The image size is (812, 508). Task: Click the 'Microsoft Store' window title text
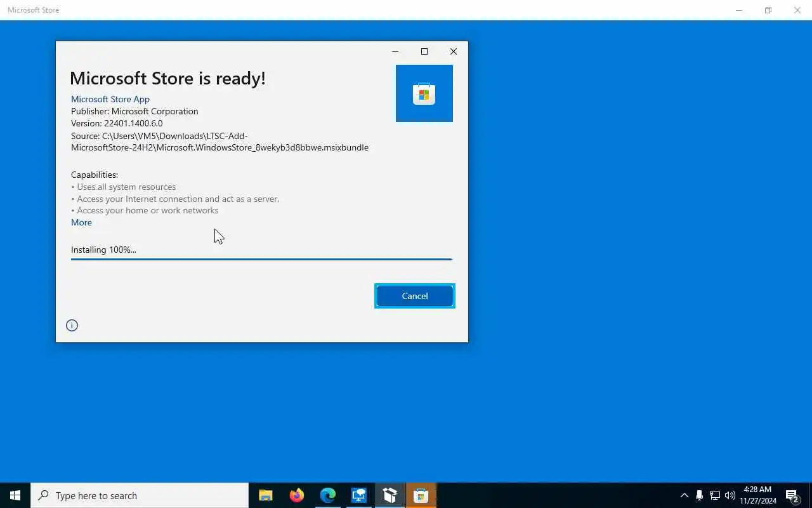click(33, 10)
